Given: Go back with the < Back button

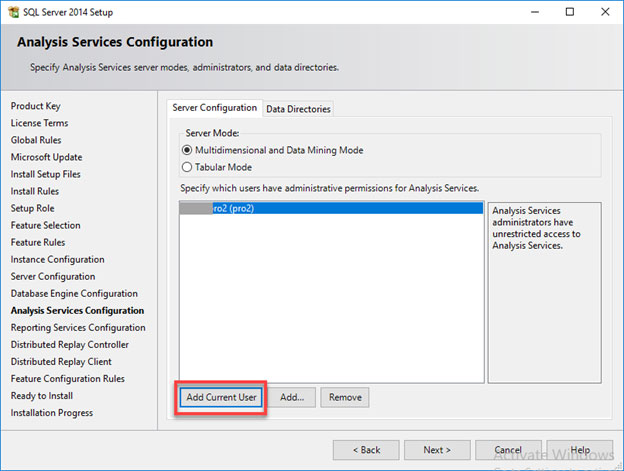Looking at the screenshot, I should tap(366, 450).
